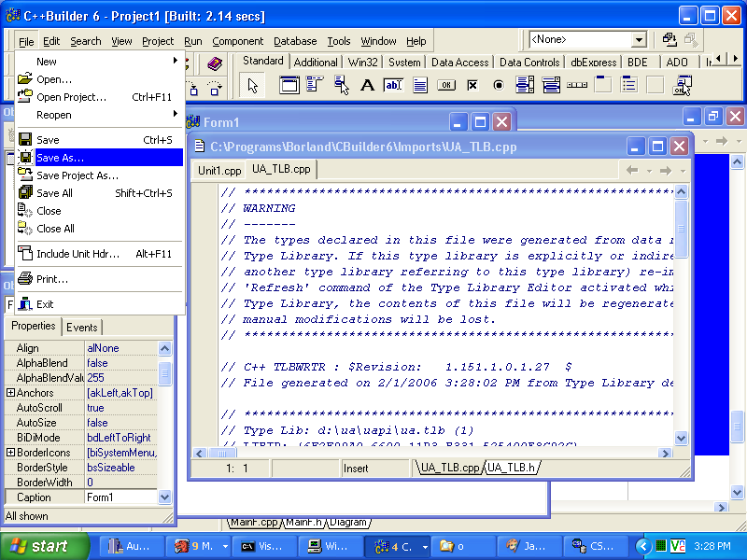Open the 'Vis...' taskbar button

266,546
